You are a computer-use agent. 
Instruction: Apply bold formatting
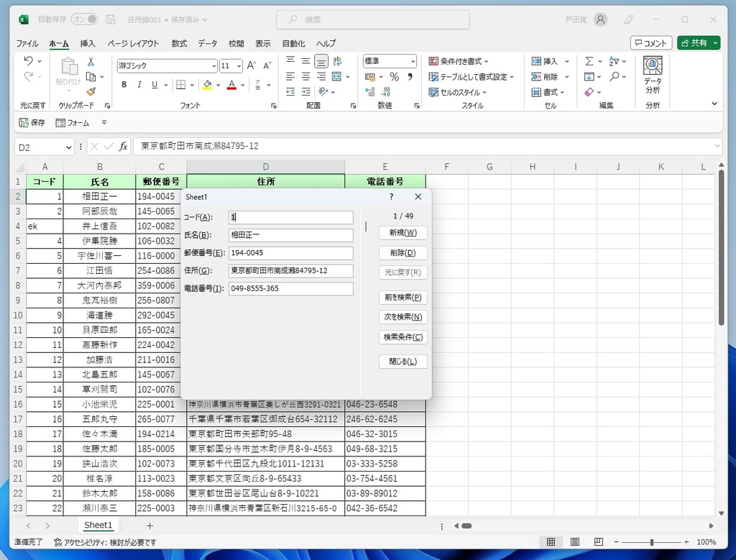[124, 85]
